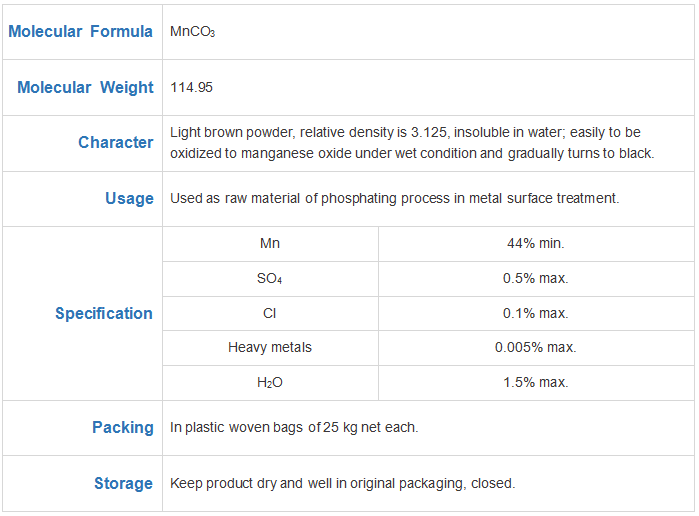Click the Packing row label

click(x=123, y=427)
